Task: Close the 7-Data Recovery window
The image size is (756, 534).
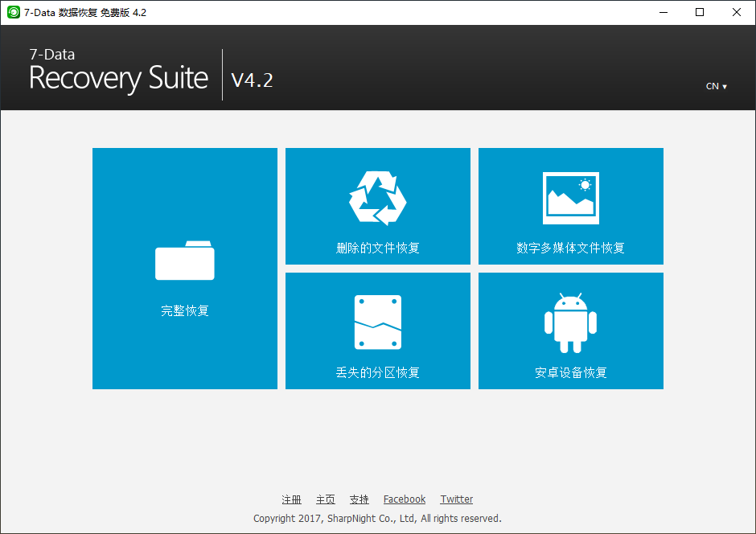Action: [736, 13]
